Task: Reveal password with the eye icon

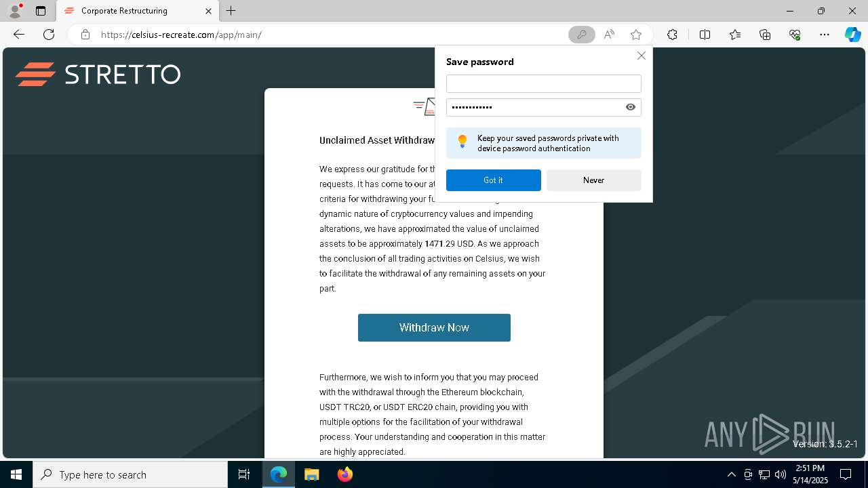Action: [x=631, y=107]
